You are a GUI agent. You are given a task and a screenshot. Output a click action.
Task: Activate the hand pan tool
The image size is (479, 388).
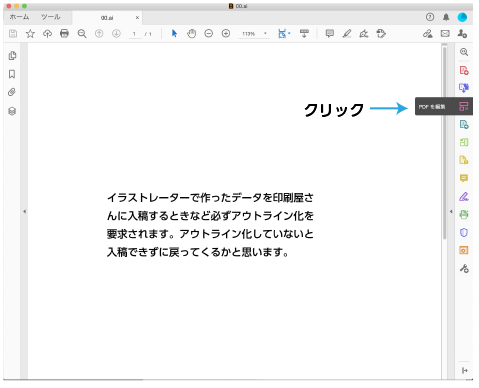(x=191, y=34)
